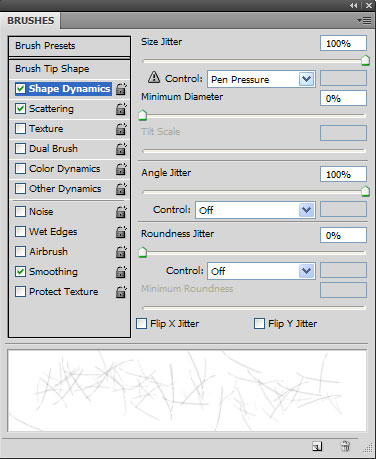Uncheck the Scattering checkbox
The height and width of the screenshot is (459, 376).
[20, 109]
